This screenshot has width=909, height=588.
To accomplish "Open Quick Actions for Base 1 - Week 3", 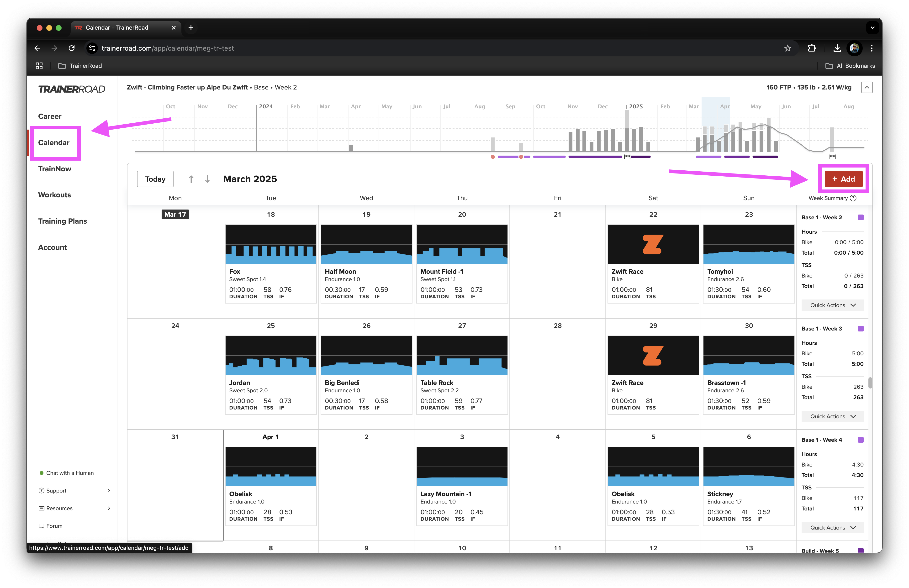I will click(x=832, y=416).
